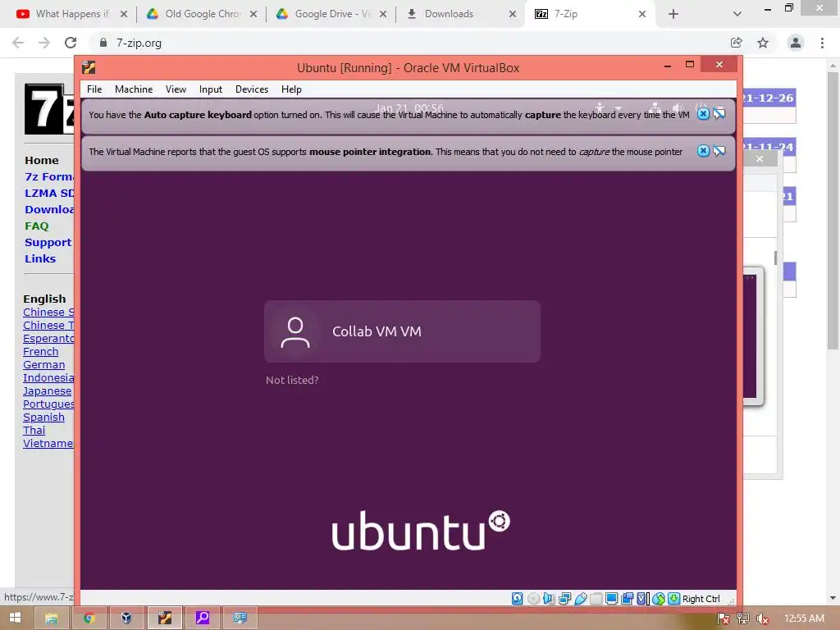Click CPU virtualization indicator in status bar
840x630 pixels.
642,598
